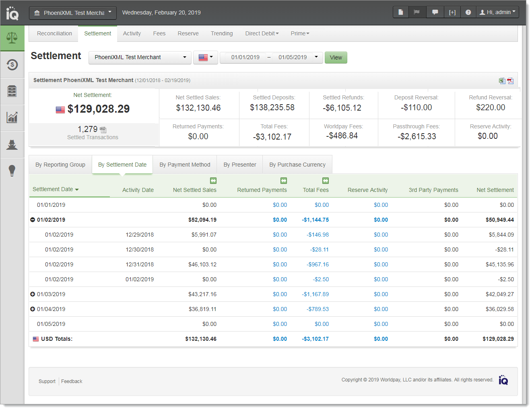Screen dimensions: 532x410
Task: Click the -$28.11 fees link for 12/30/2018
Action: 320,249
